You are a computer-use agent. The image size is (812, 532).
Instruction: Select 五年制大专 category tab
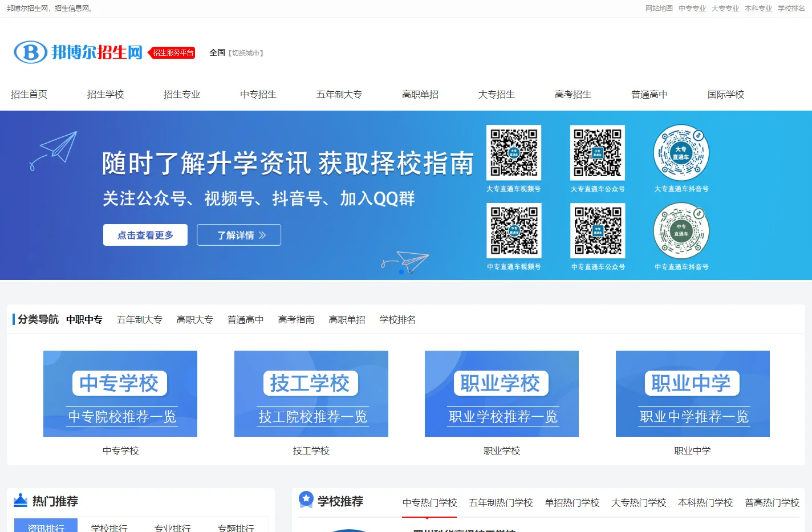[140, 320]
